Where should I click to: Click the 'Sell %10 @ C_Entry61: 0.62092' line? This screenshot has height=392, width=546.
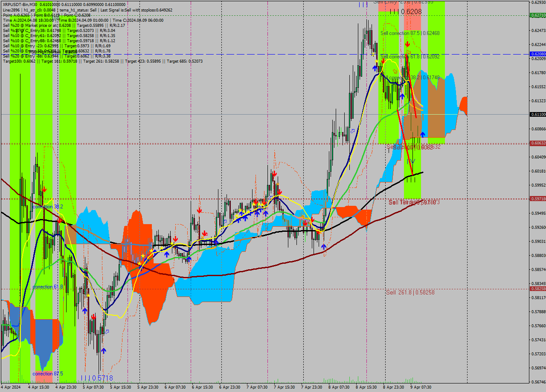click(59, 35)
